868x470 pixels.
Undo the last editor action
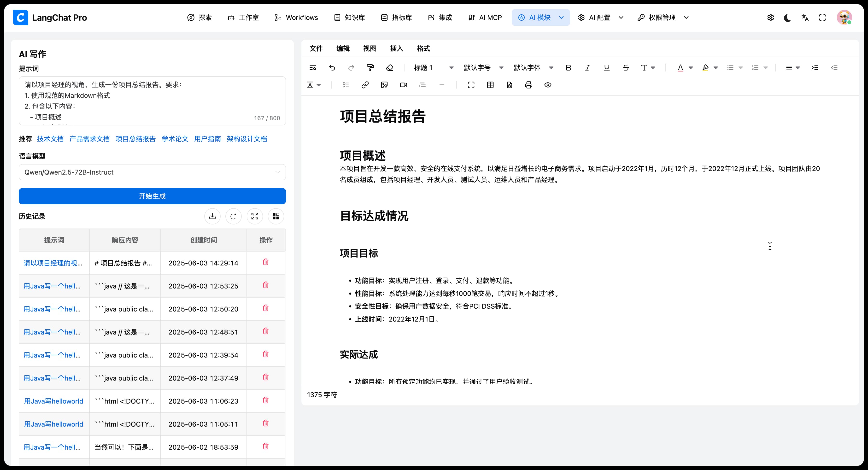pos(332,68)
